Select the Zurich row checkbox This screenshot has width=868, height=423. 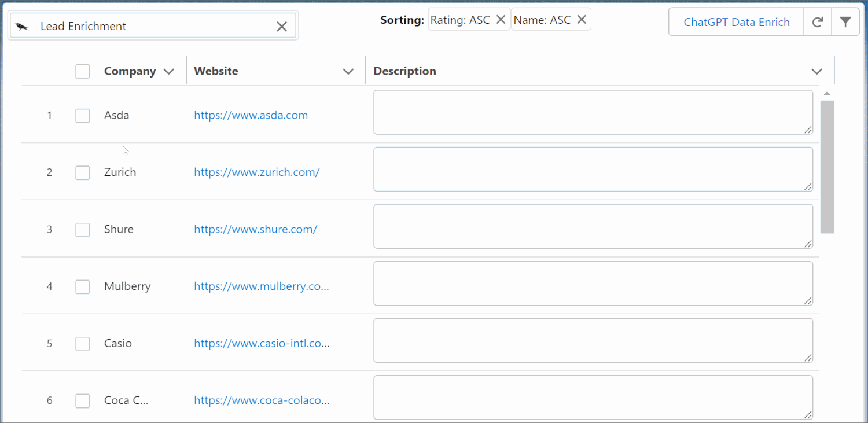click(83, 172)
